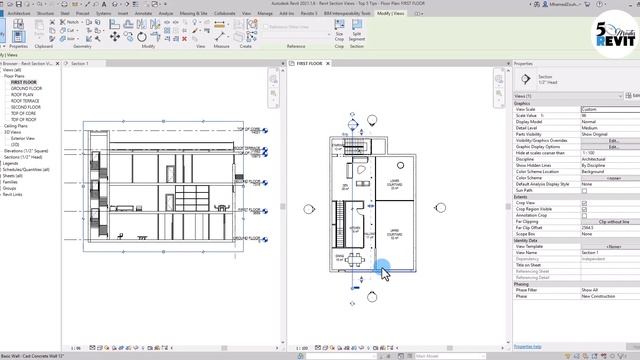Viewport: 640px width, 360px height.
Task: Click the Hide in View lightbulb icon
Action: click(195, 22)
